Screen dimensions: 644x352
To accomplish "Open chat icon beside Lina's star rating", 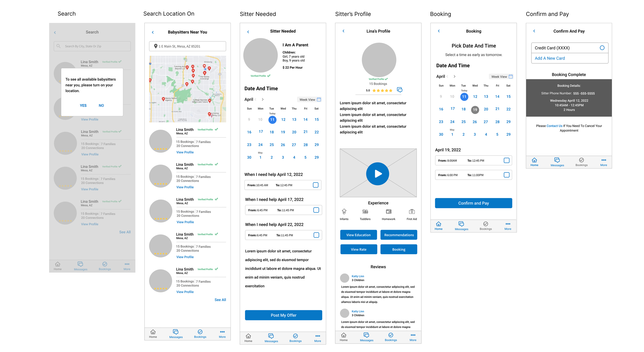I will pyautogui.click(x=400, y=90).
